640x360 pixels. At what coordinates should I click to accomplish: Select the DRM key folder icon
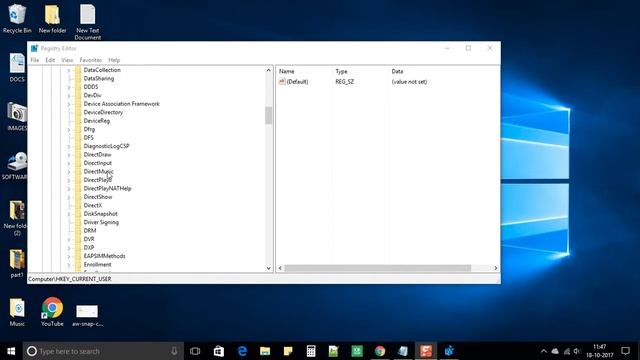[78, 231]
